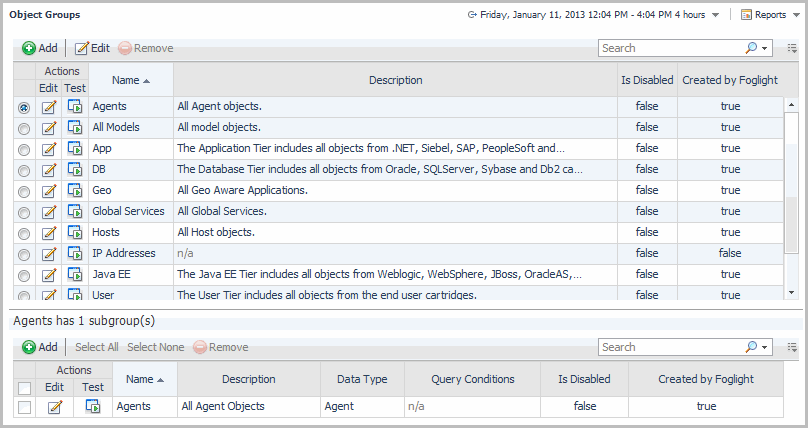Click the edit icon for the DB row
This screenshot has height=428, width=808.
(48, 169)
